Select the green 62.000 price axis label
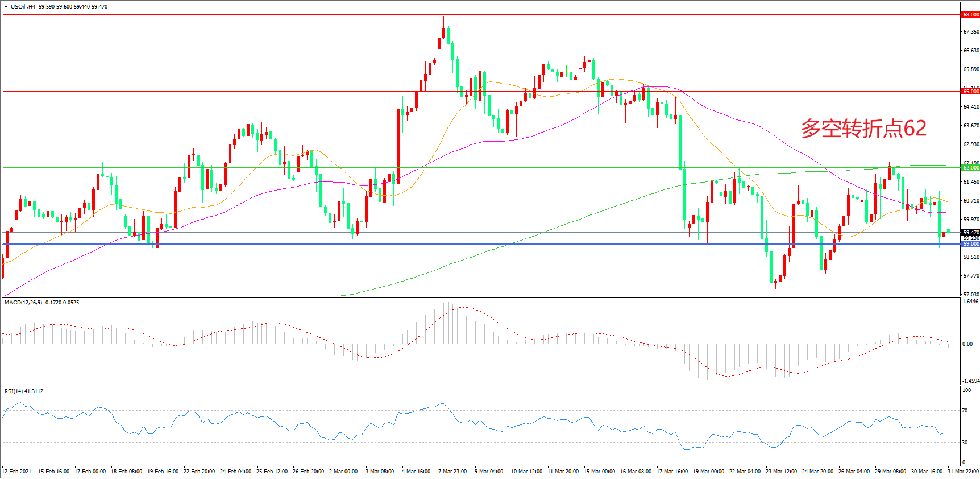 click(970, 168)
